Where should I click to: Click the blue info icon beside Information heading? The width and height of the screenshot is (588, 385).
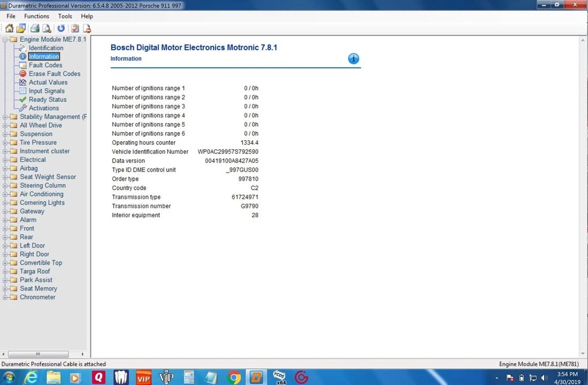353,58
